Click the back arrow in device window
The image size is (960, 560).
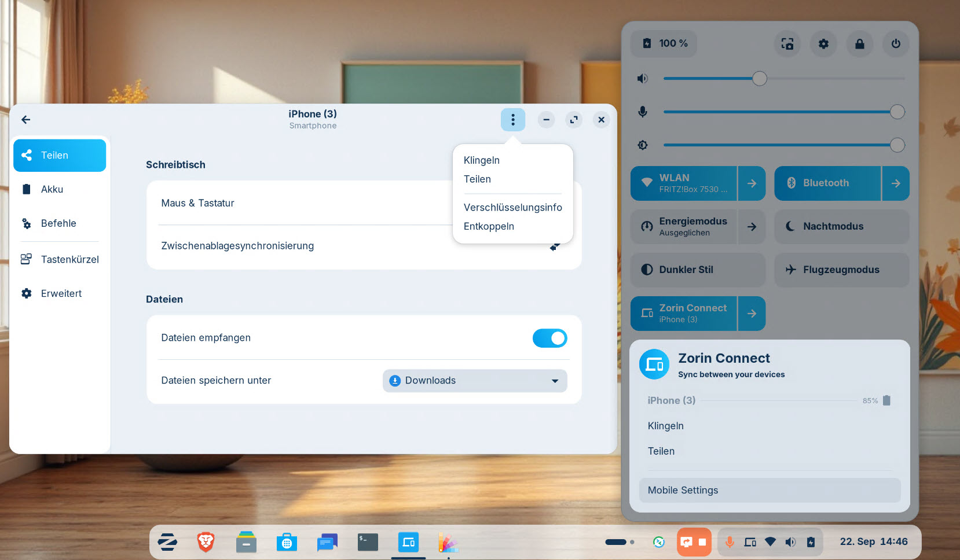tap(25, 120)
